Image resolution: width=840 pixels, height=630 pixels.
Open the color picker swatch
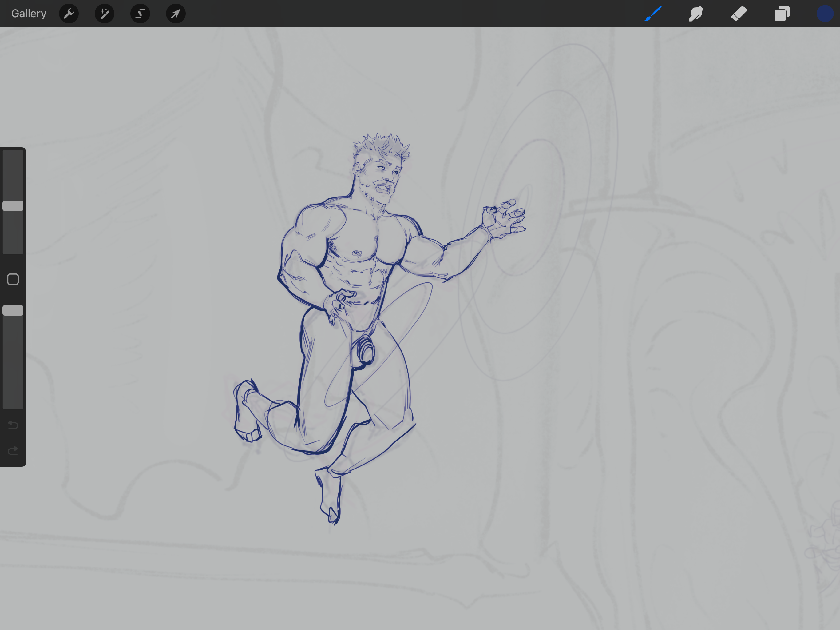(x=825, y=14)
